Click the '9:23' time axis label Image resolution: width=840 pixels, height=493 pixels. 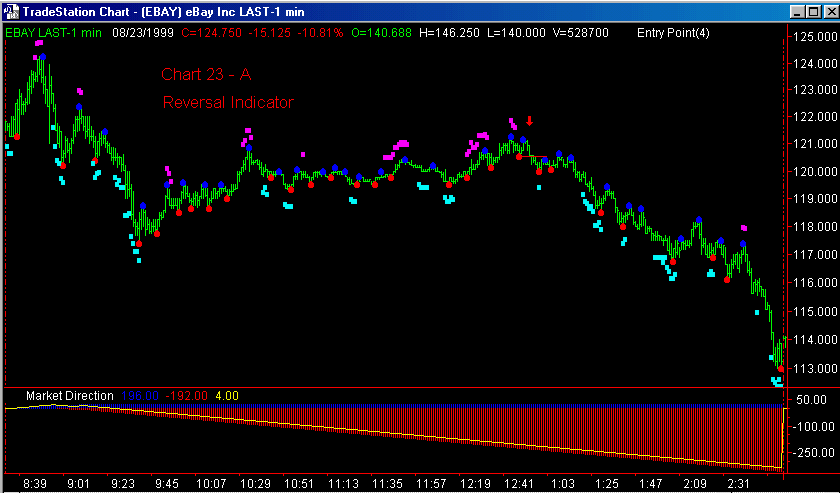pos(123,484)
